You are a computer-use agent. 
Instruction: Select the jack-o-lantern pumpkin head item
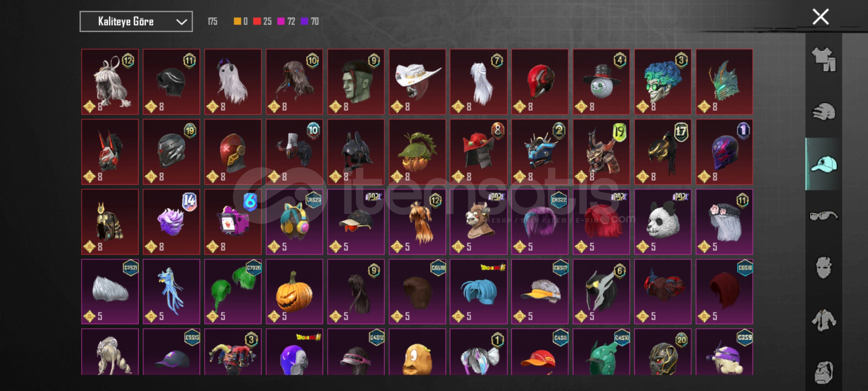point(294,291)
